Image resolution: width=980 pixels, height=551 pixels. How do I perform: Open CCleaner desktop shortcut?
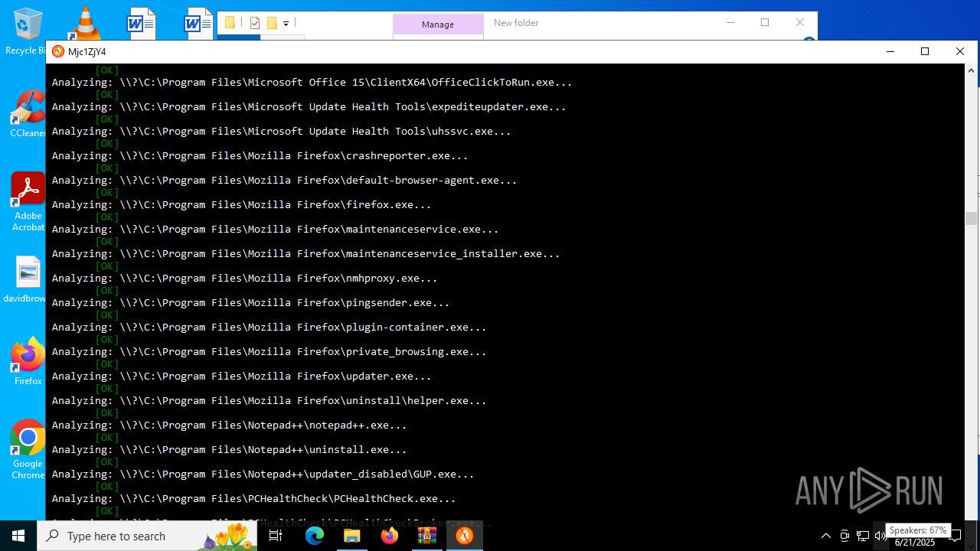pos(28,113)
